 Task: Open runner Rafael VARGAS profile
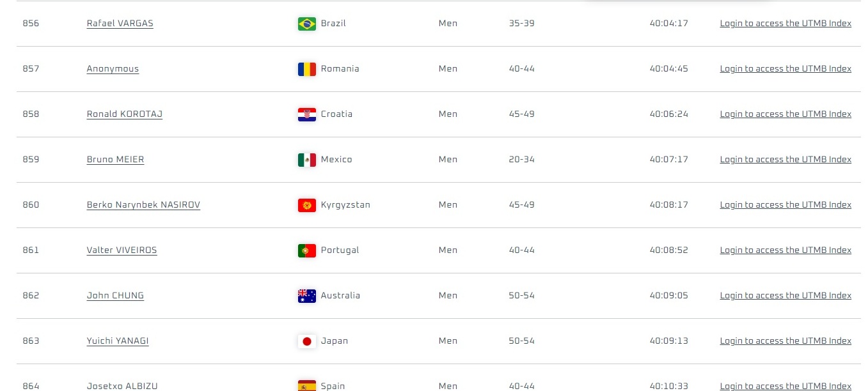(120, 24)
